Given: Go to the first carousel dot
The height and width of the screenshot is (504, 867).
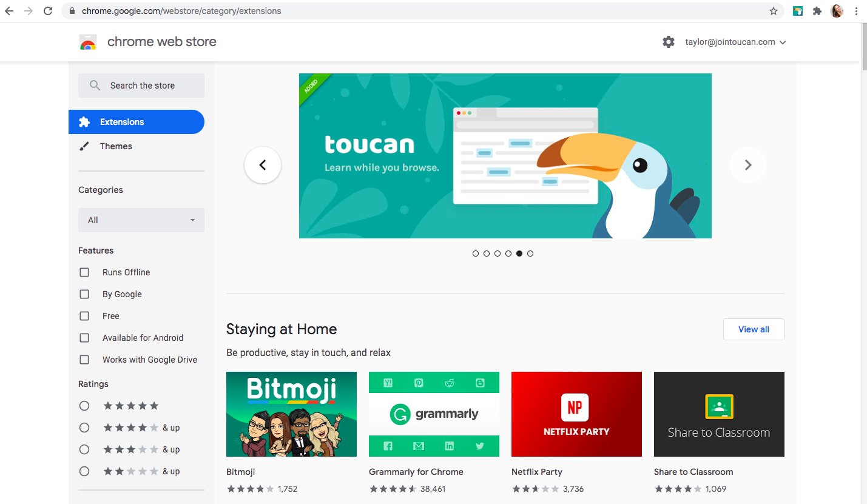Looking at the screenshot, I should pyautogui.click(x=476, y=254).
